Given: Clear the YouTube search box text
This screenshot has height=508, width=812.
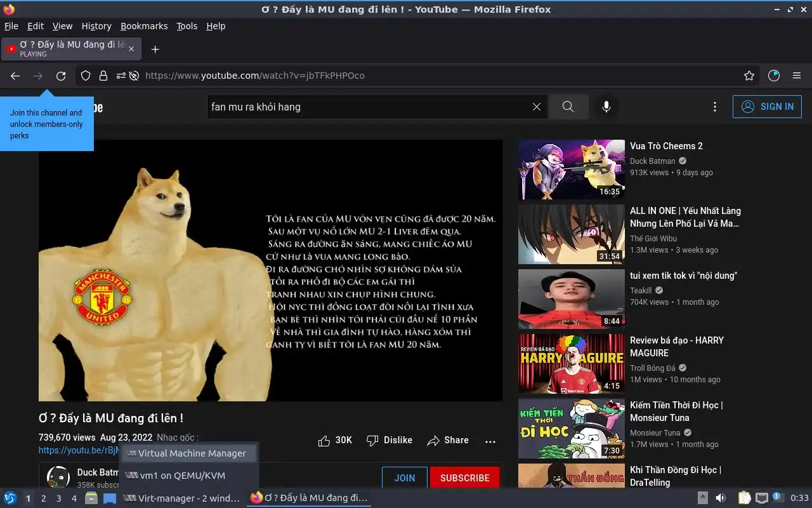Looking at the screenshot, I should [x=537, y=107].
